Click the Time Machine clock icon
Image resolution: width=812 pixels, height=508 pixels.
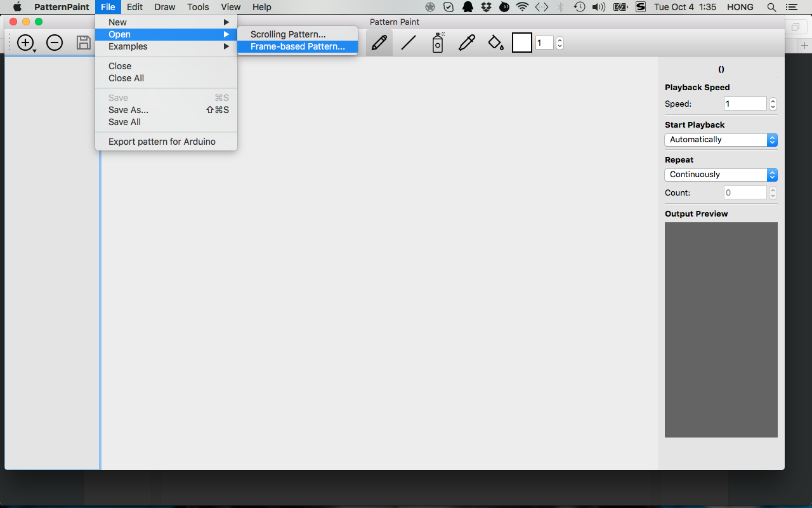pyautogui.click(x=579, y=7)
